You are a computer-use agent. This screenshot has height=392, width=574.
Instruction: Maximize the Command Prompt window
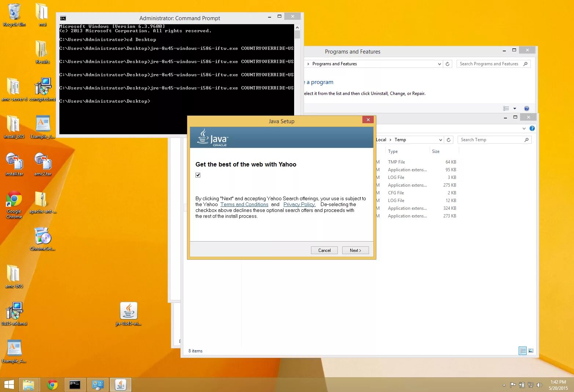point(279,17)
